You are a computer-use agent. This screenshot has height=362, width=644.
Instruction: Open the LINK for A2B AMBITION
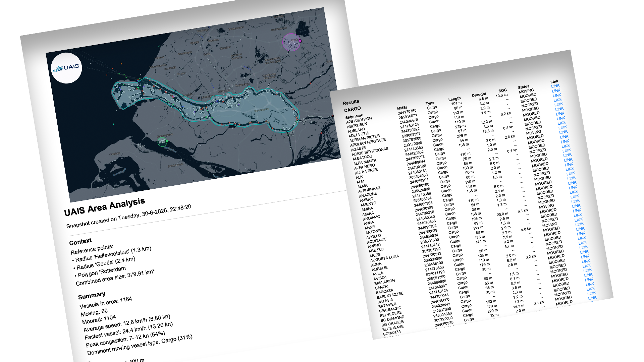(x=555, y=86)
